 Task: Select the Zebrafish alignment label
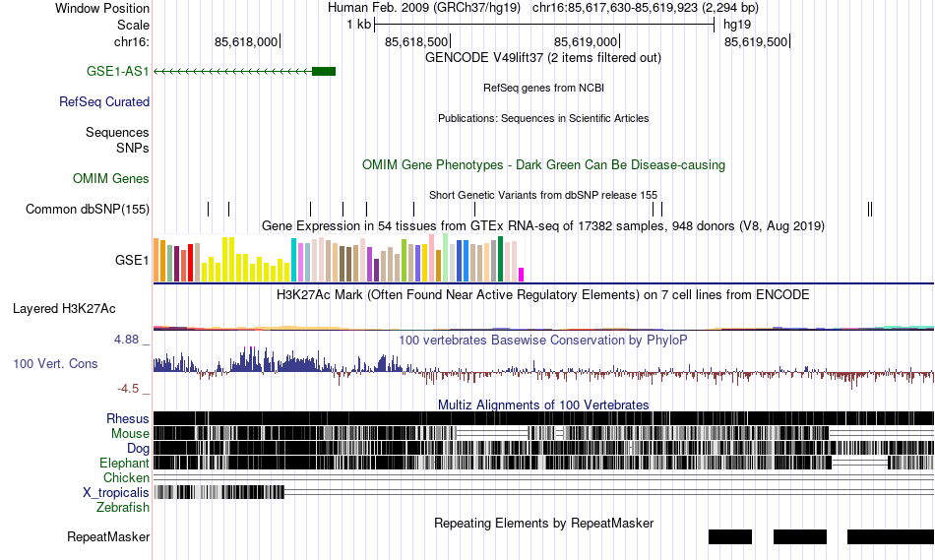pyautogui.click(x=123, y=508)
